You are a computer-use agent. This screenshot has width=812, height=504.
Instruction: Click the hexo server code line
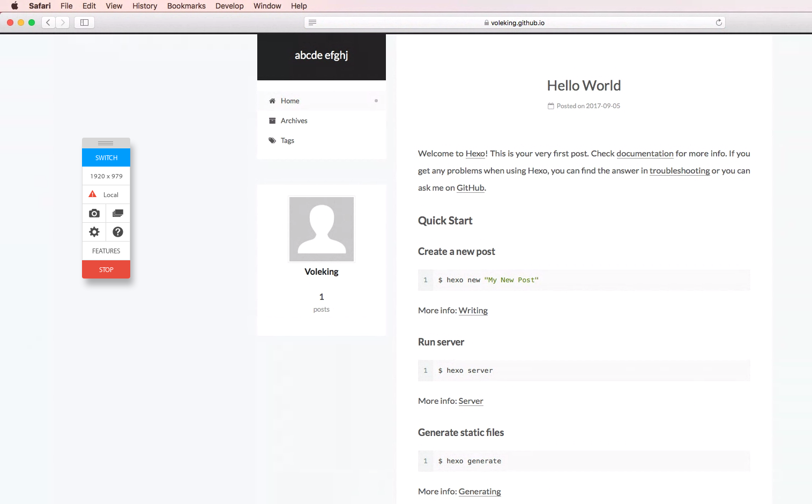[x=465, y=371]
